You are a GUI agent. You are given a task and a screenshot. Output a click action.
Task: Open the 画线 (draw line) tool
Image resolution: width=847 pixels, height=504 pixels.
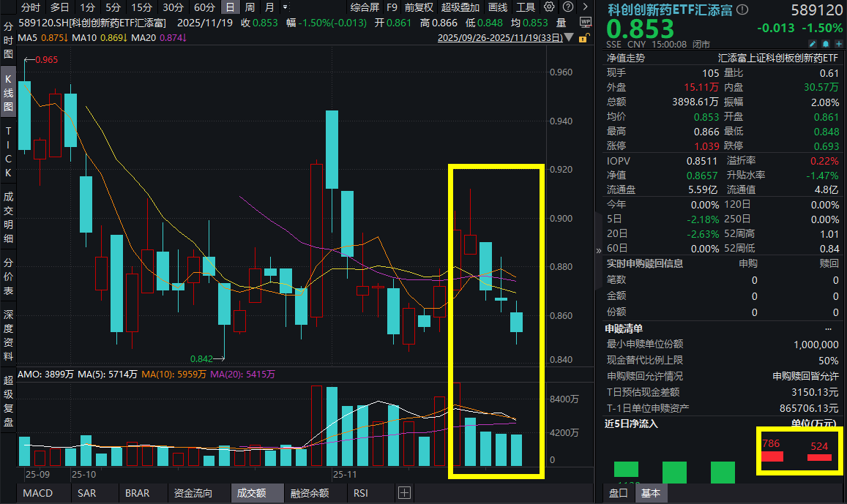point(498,7)
